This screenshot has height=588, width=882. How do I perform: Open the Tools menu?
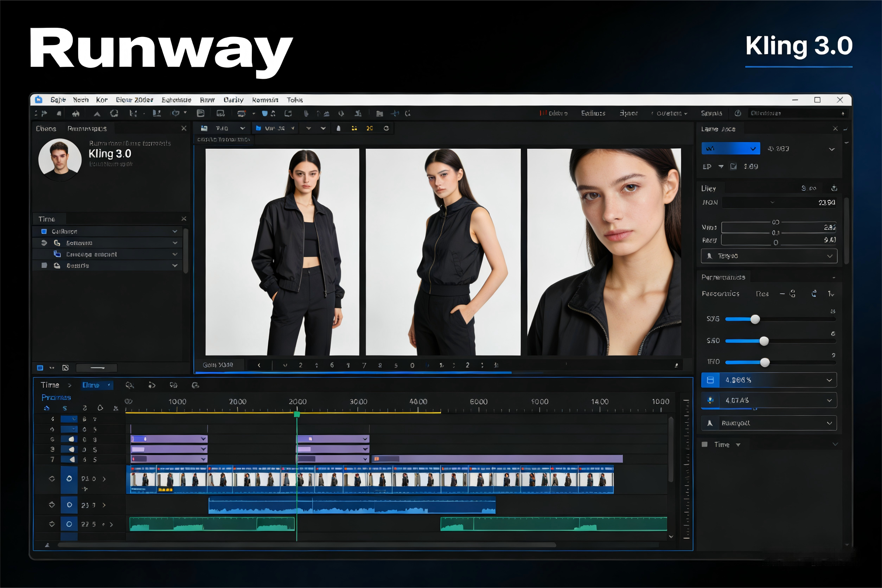click(295, 100)
